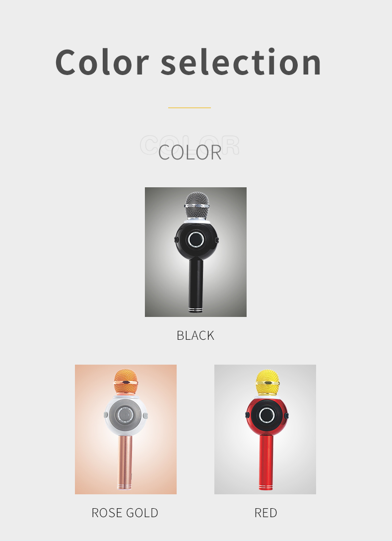This screenshot has height=541, width=392.
Task: Click the Color selection heading
Action: pos(188,62)
